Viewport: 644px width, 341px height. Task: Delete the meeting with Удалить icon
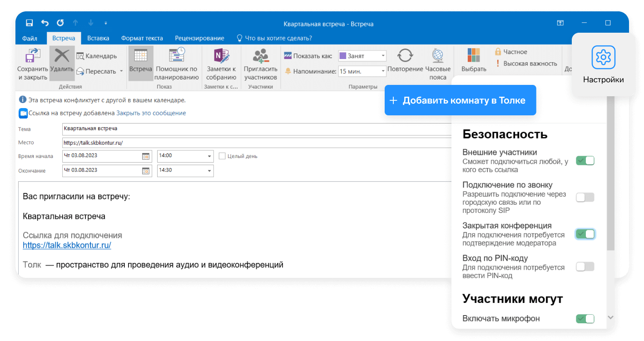coord(62,56)
